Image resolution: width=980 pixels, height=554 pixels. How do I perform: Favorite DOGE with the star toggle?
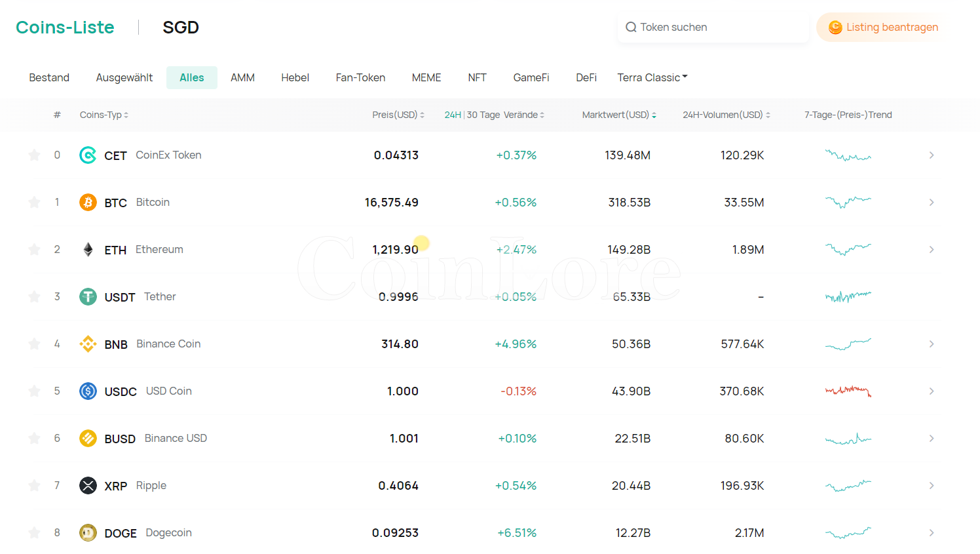click(34, 532)
